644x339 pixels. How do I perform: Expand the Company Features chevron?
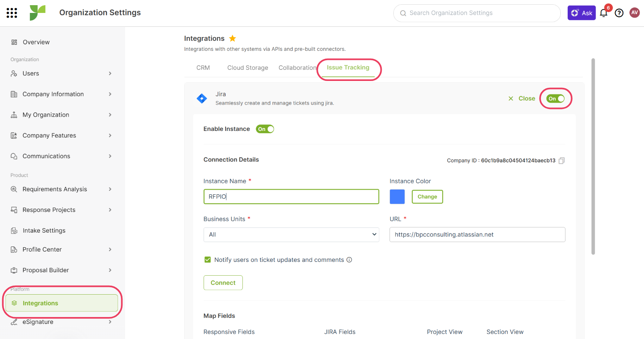tap(110, 136)
